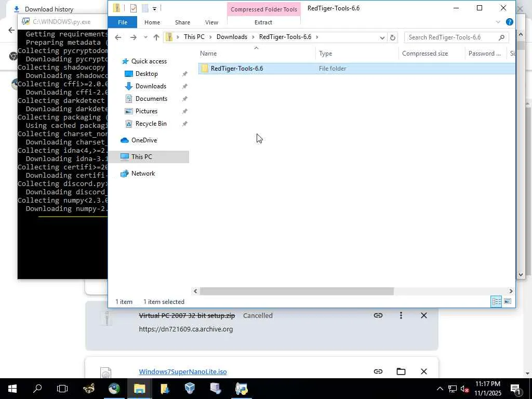
Task: Open the Customize Quick Access Toolbar dropdown
Action: pos(154,9)
